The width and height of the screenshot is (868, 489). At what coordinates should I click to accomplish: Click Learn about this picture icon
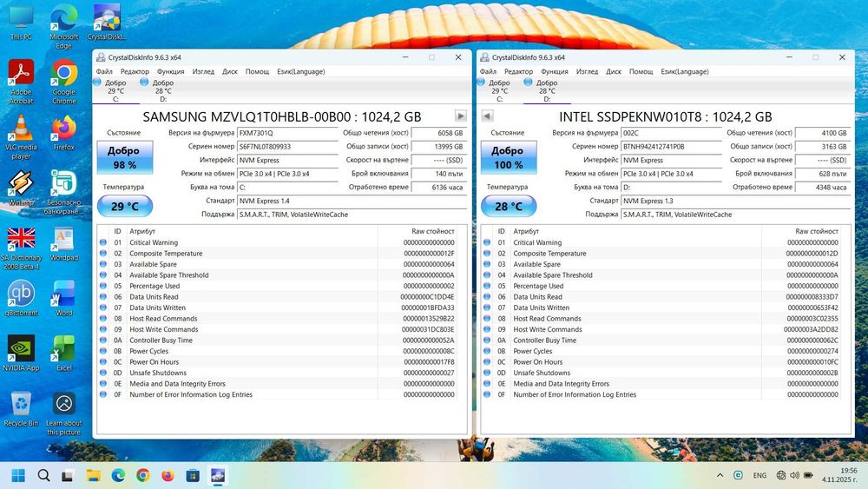pyautogui.click(x=63, y=413)
